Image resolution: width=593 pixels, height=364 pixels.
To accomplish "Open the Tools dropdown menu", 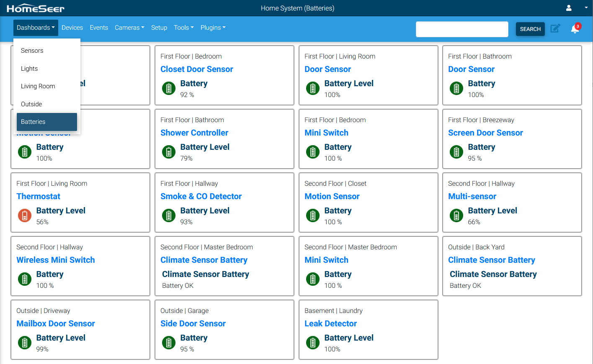I will (183, 28).
